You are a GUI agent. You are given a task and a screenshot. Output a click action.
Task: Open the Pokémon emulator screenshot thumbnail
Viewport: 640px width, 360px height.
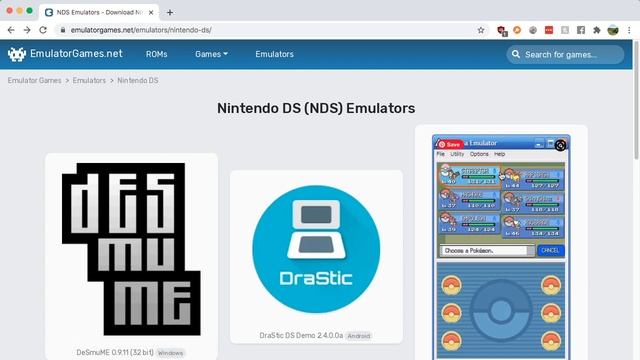click(x=501, y=247)
